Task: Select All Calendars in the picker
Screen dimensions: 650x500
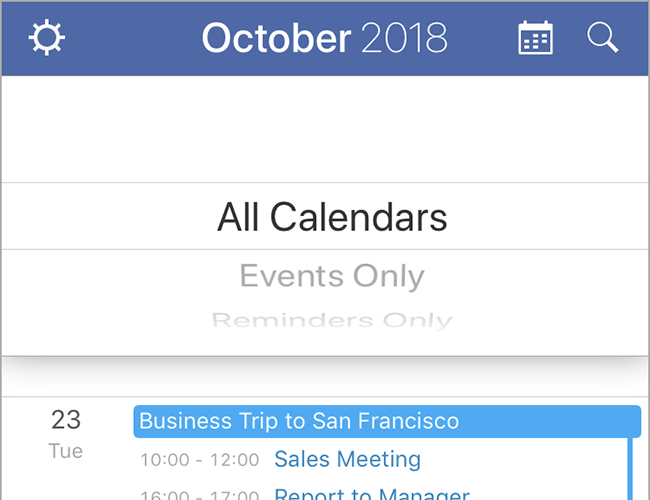Action: pyautogui.click(x=332, y=217)
